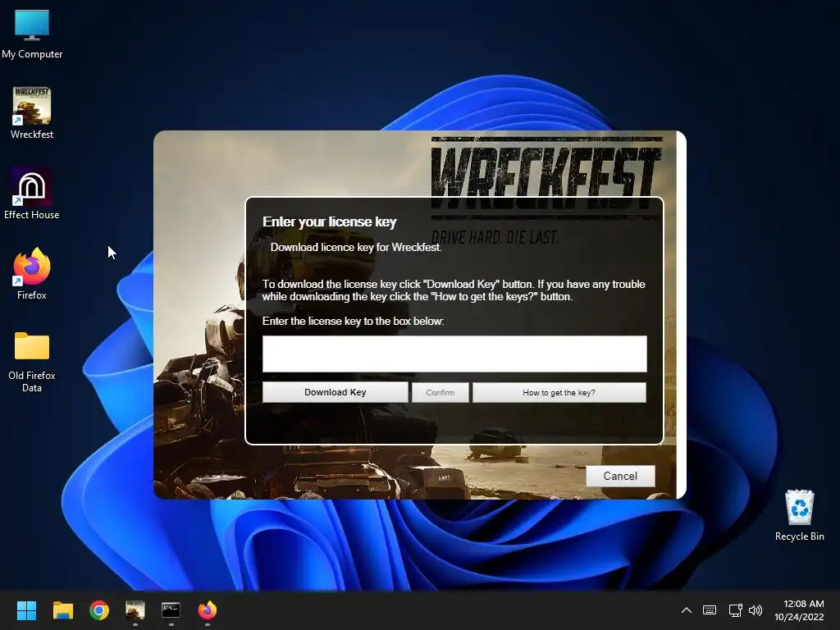The width and height of the screenshot is (840, 630).
Task: Click 'Download licence key for Wreckfest.' text
Action: [356, 248]
